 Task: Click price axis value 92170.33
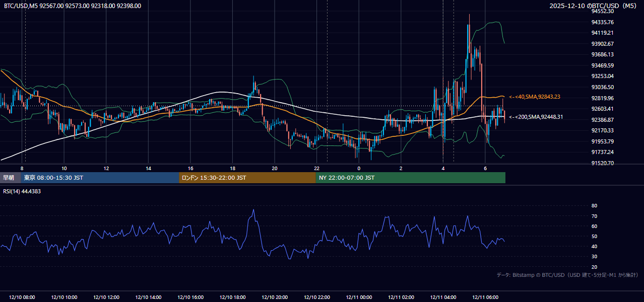603,130
